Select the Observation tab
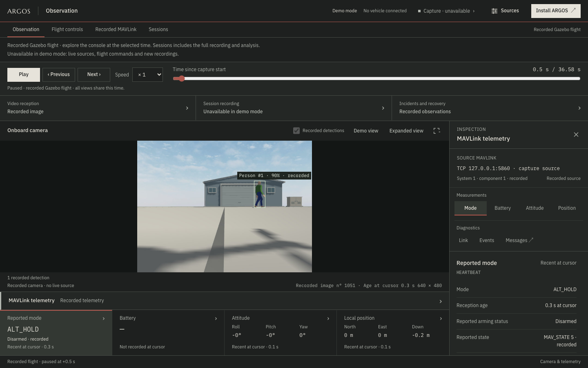This screenshot has width=588, height=368. [26, 29]
